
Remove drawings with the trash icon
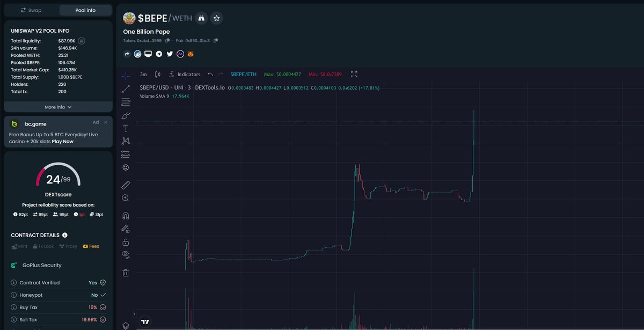coord(126,273)
